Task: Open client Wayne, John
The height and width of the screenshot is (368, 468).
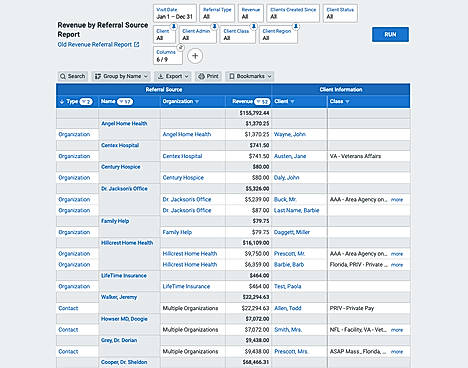Action: click(x=290, y=134)
